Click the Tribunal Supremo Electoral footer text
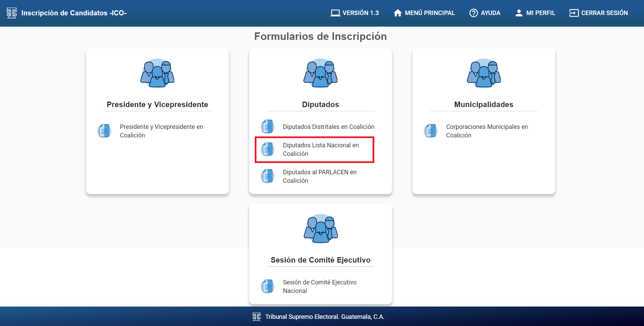This screenshot has width=644, height=326. tap(325, 317)
